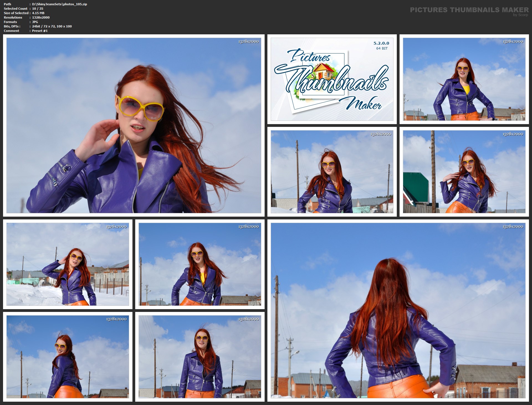The width and height of the screenshot is (532, 405).
Task: Click the 64 BIT label on logo
Action: tap(382, 48)
